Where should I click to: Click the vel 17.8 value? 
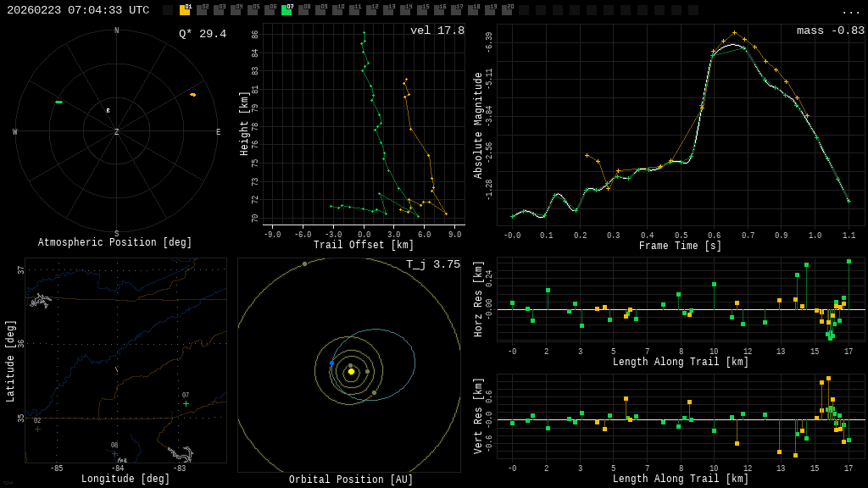[437, 30]
